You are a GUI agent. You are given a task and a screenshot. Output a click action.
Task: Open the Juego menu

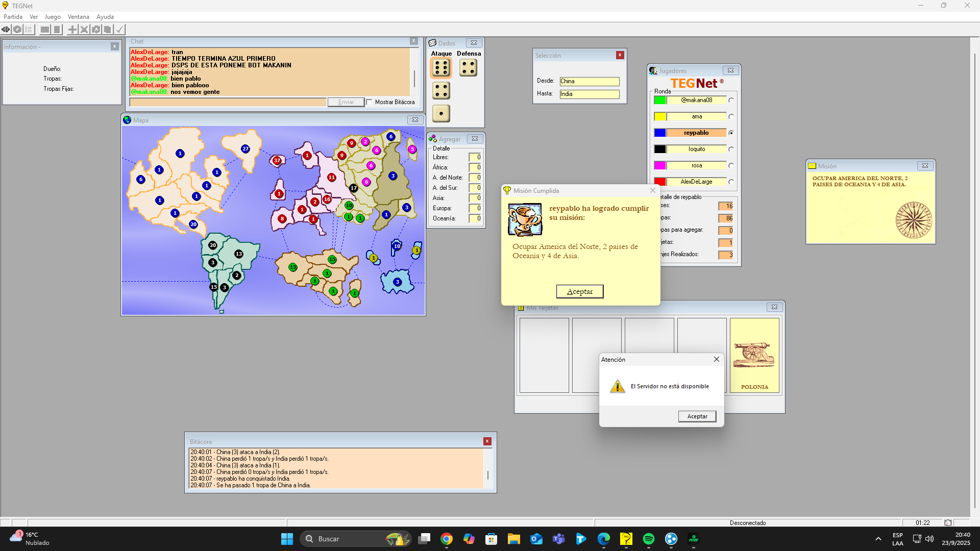point(52,17)
